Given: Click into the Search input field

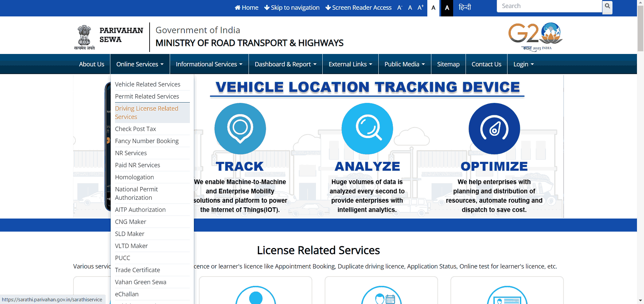Looking at the screenshot, I should click(549, 6).
